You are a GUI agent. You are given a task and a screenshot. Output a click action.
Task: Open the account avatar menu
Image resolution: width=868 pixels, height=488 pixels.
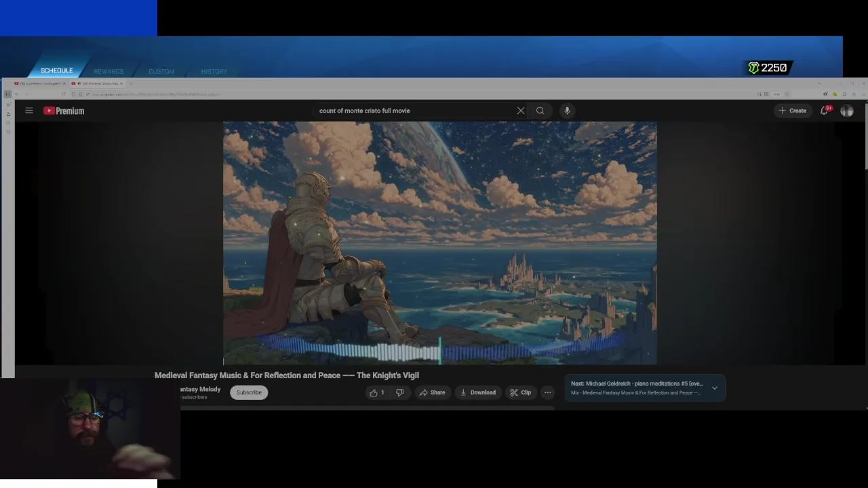(x=847, y=110)
